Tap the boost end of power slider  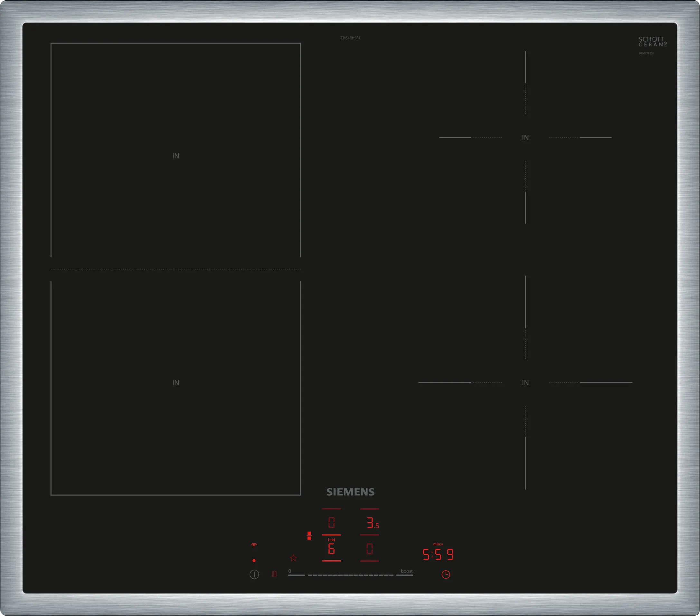pyautogui.click(x=405, y=575)
